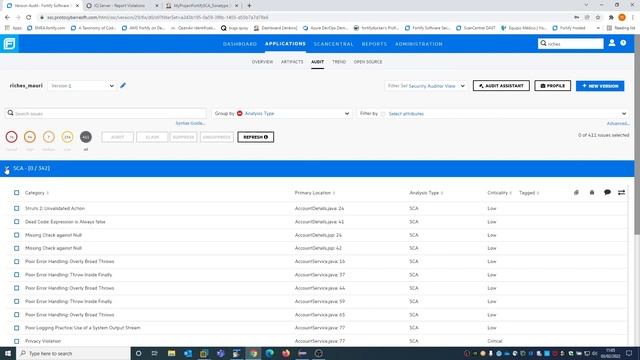Viewport: 640px width, 360px height.
Task: Click the Windows Start button
Action: pos(8,353)
